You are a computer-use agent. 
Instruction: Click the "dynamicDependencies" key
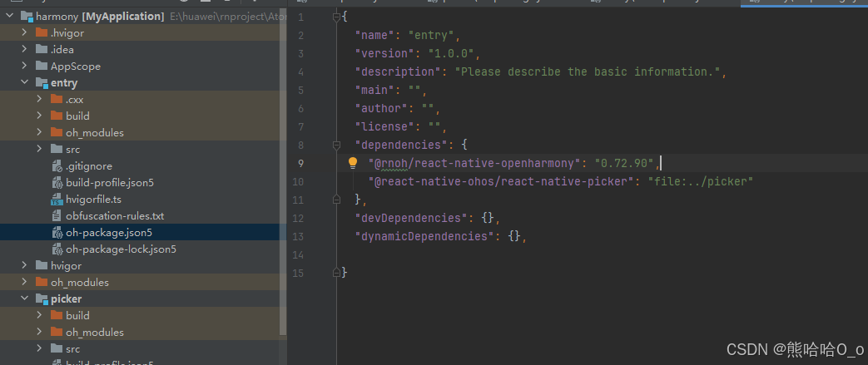coord(425,236)
